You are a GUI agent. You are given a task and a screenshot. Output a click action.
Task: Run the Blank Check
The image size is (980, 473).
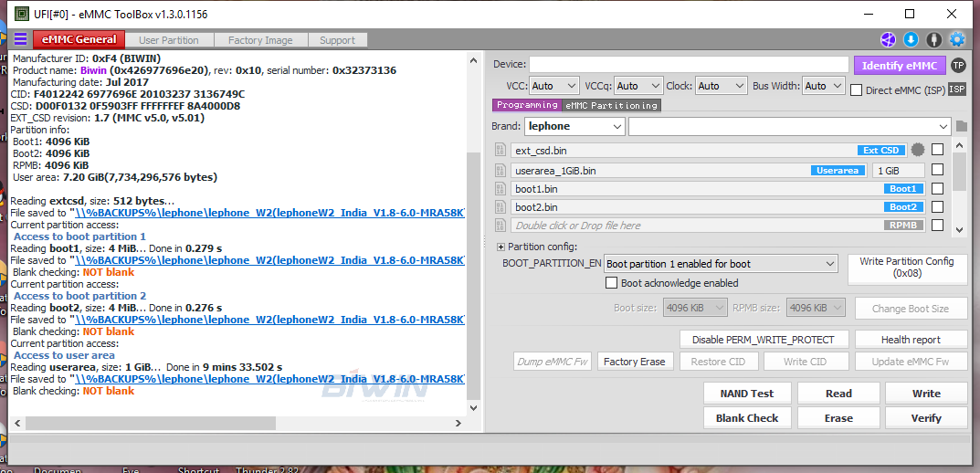tap(747, 418)
